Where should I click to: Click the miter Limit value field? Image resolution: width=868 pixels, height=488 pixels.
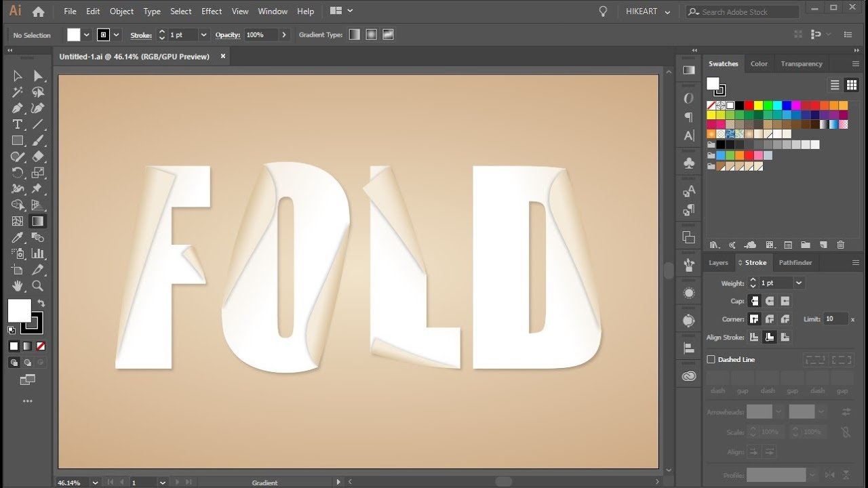835,319
